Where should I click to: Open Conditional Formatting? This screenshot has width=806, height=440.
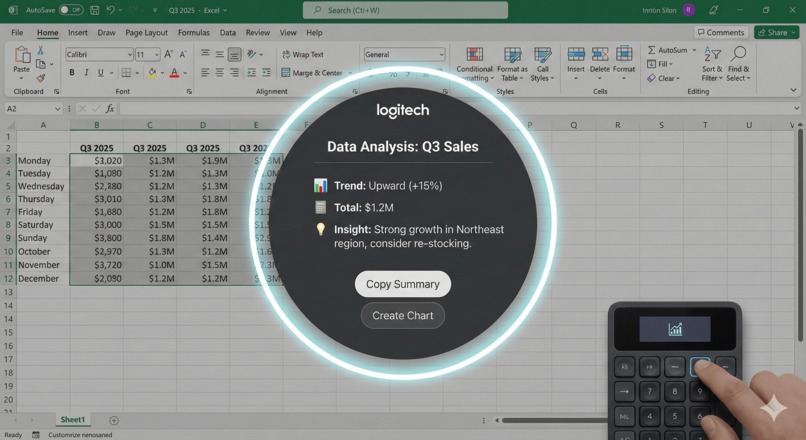[x=474, y=64]
